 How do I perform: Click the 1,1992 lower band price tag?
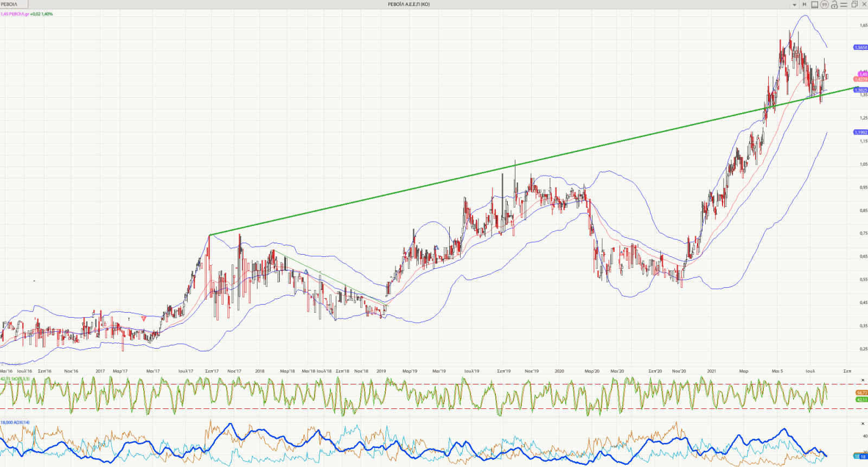click(860, 132)
